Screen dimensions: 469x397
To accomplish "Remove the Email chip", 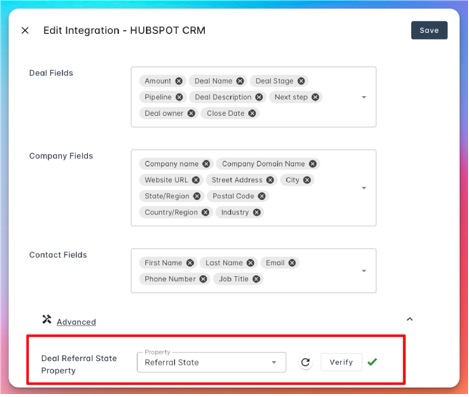I will pyautogui.click(x=292, y=263).
